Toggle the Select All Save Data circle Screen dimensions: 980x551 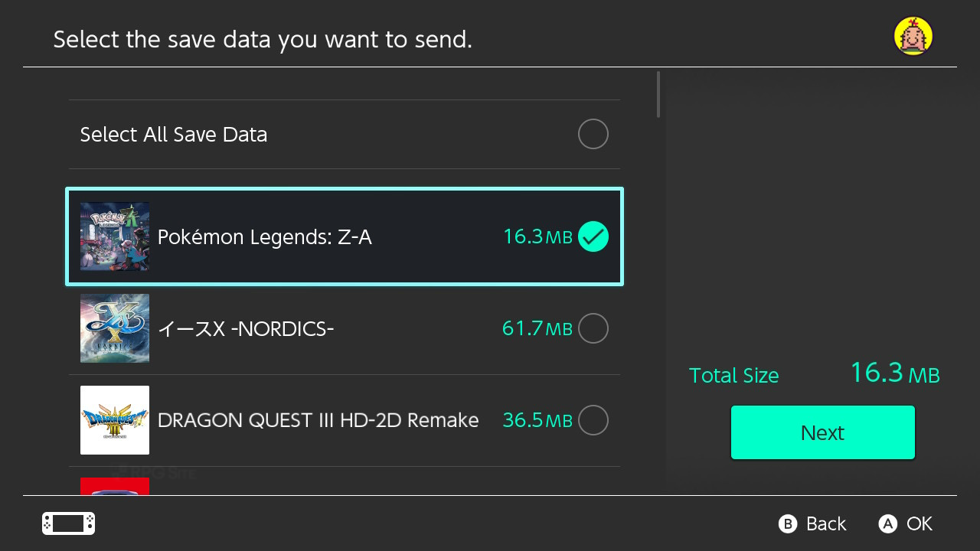pos(593,135)
